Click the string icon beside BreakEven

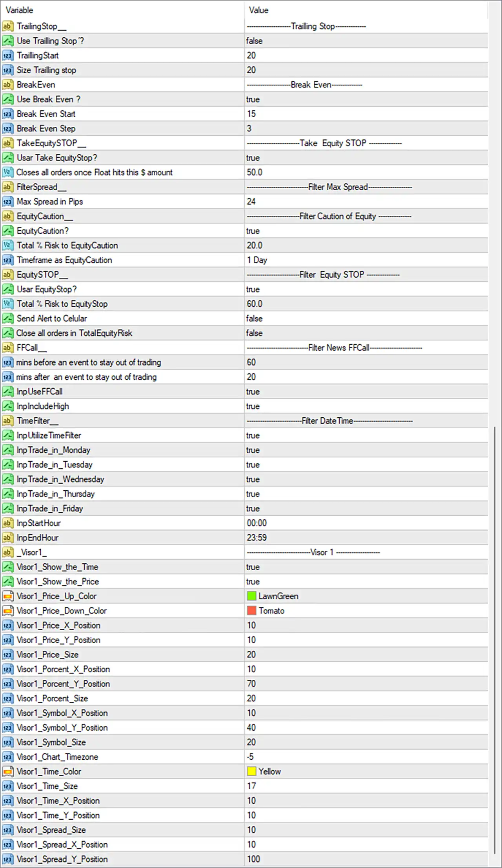point(7,85)
